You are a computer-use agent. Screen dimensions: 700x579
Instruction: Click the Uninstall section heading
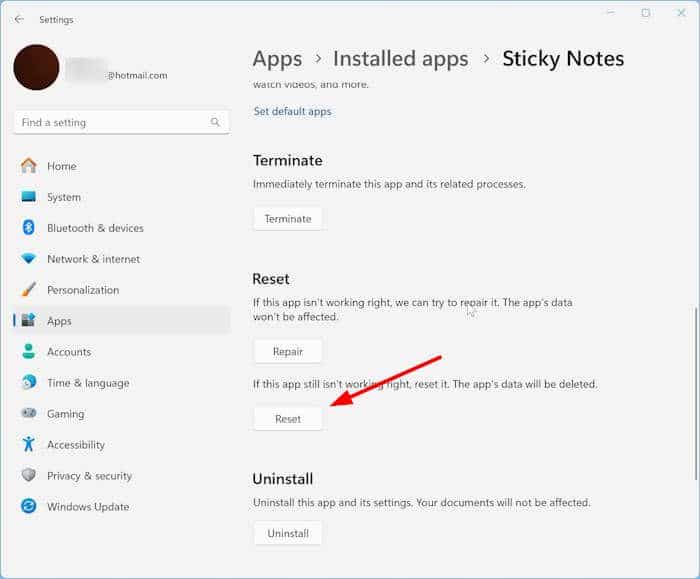tap(283, 479)
